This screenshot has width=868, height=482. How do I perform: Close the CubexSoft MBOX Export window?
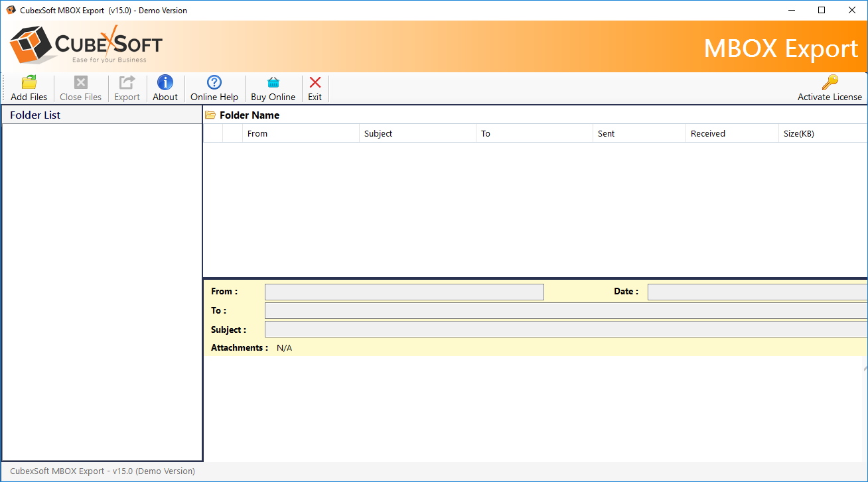(852, 10)
